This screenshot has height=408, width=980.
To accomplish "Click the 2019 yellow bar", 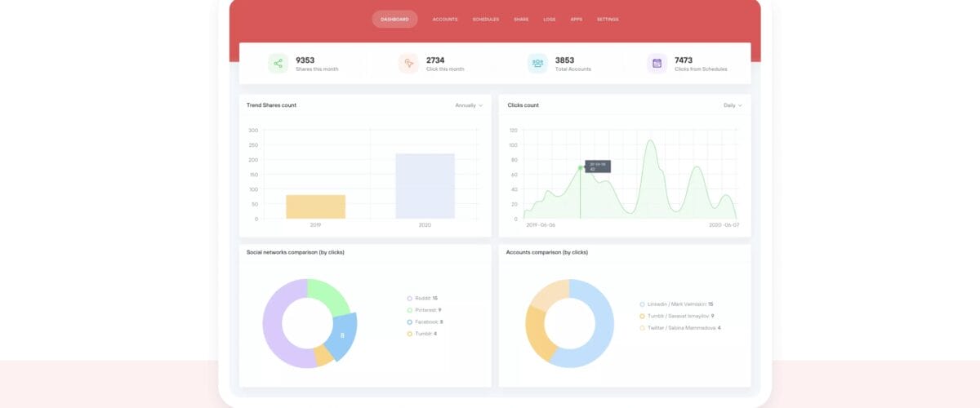I will 315,206.
